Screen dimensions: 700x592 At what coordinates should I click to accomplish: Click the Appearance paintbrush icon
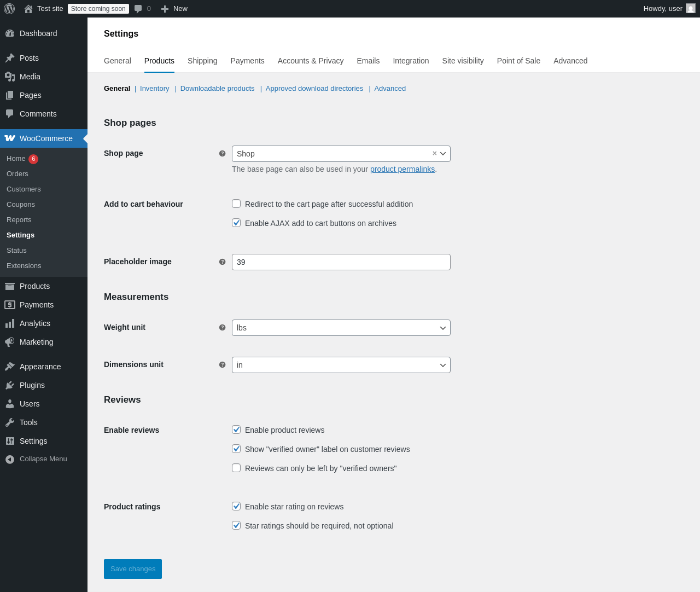10,367
